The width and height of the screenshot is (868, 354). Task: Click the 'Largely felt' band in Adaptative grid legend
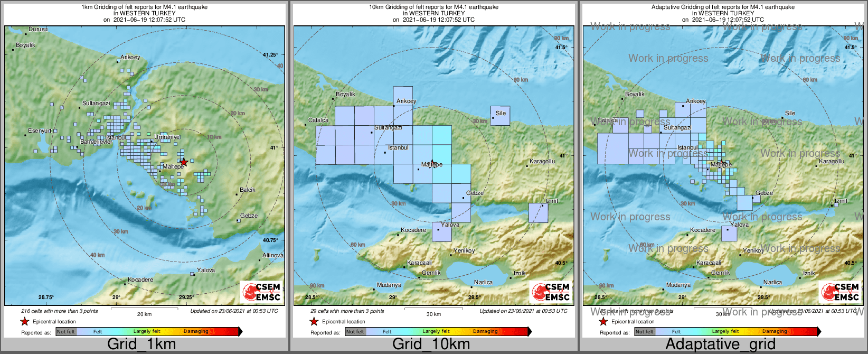click(x=725, y=331)
